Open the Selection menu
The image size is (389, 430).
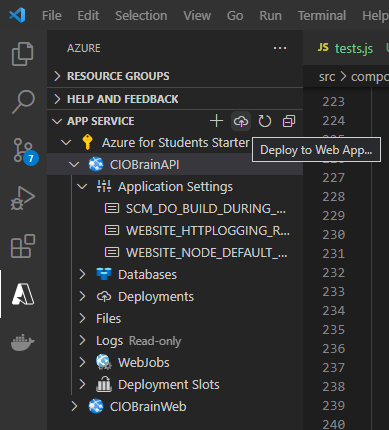141,16
